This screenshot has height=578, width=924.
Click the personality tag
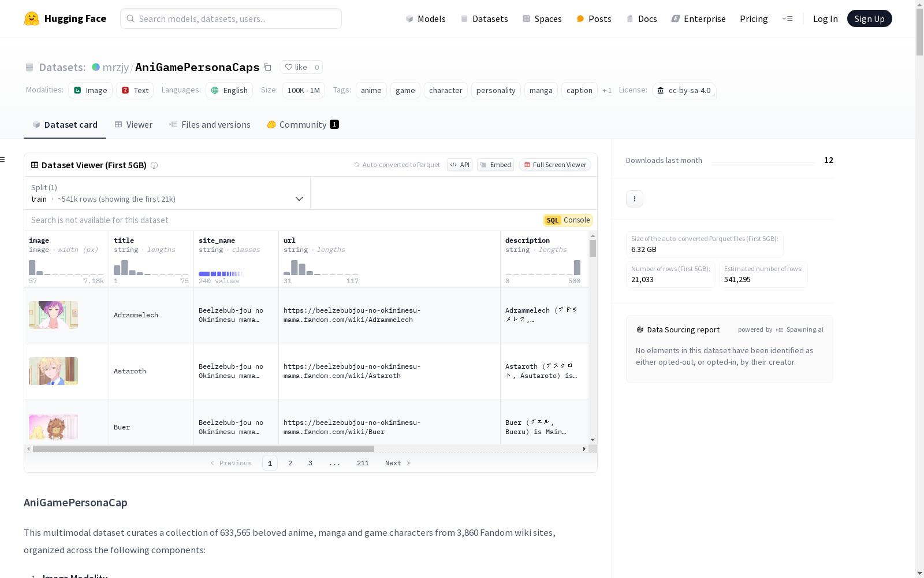[x=496, y=90]
